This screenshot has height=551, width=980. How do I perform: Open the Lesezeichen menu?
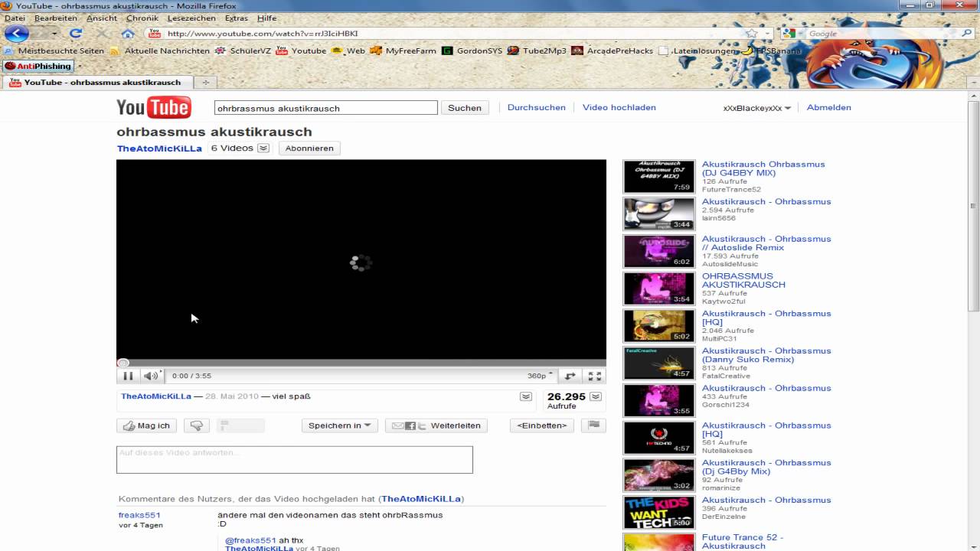(191, 18)
